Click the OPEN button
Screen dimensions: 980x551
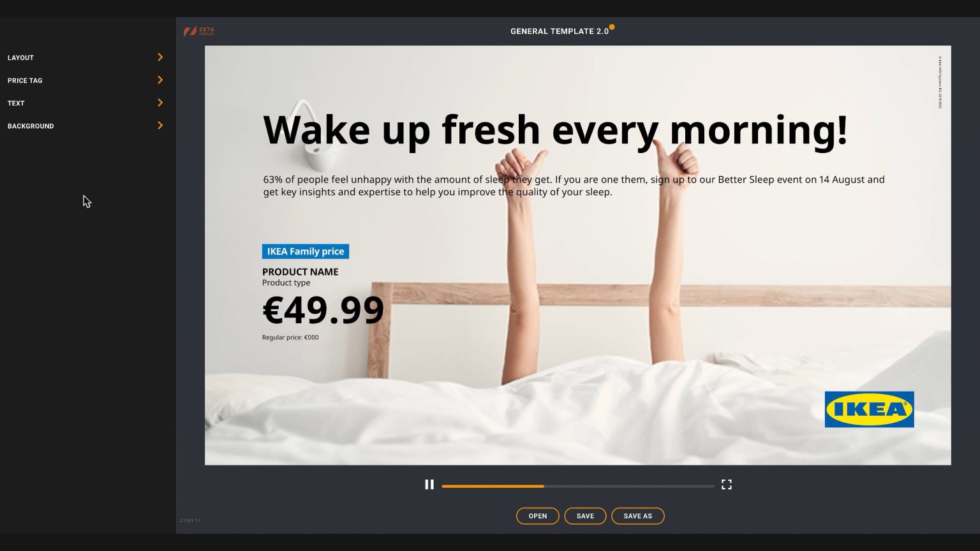tap(538, 516)
